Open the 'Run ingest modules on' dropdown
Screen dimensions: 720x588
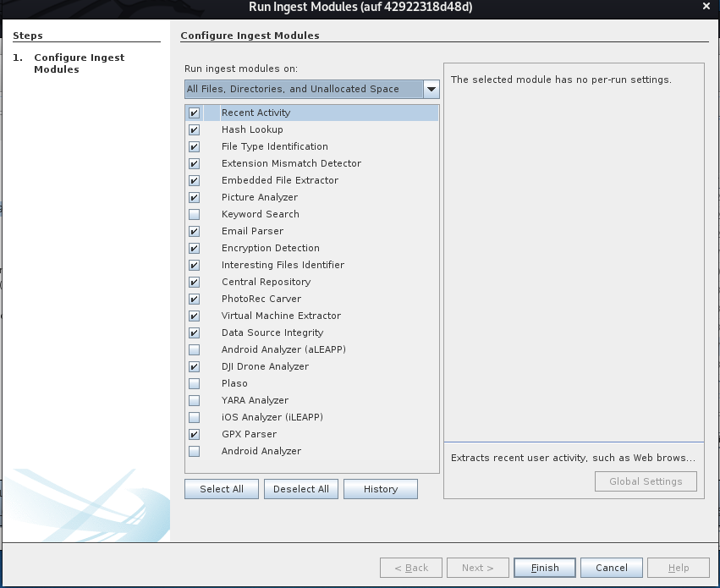[431, 89]
